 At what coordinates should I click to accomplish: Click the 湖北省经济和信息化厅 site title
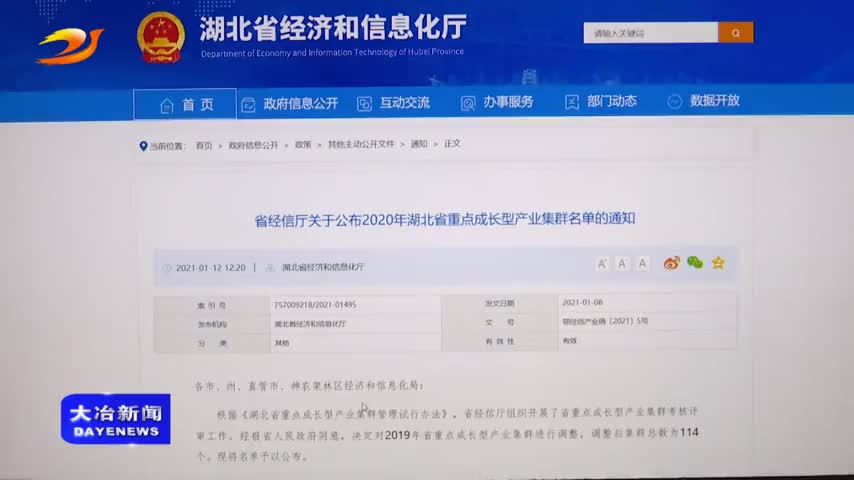click(332, 28)
